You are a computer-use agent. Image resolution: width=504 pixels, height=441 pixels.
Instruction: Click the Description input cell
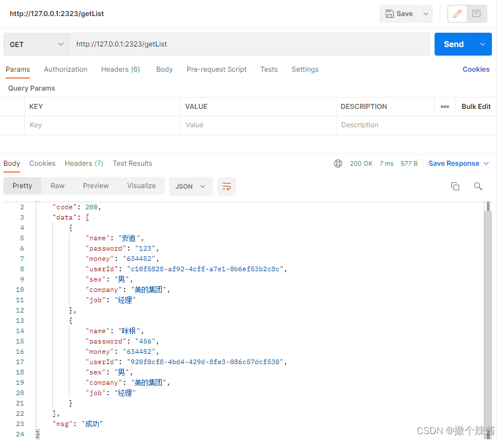coord(416,125)
